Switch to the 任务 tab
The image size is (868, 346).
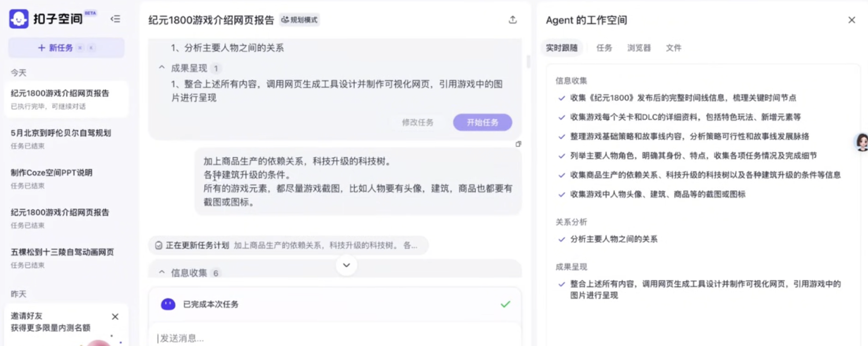(604, 48)
